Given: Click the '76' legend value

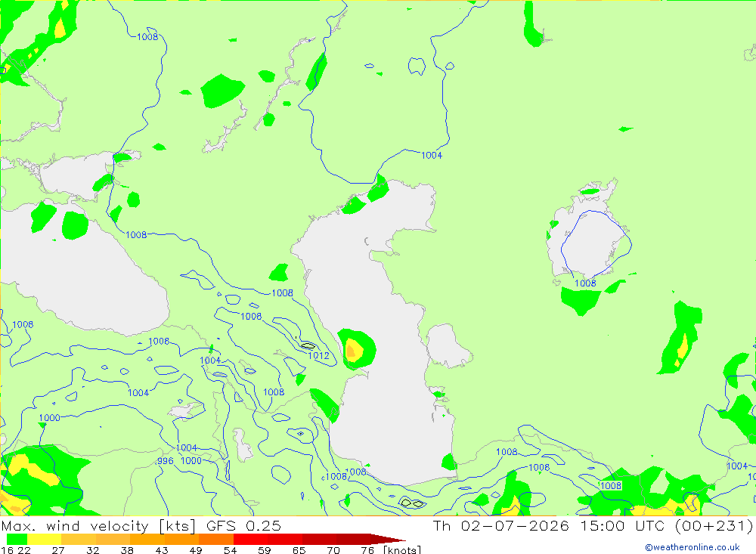Looking at the screenshot, I should click(x=368, y=549).
